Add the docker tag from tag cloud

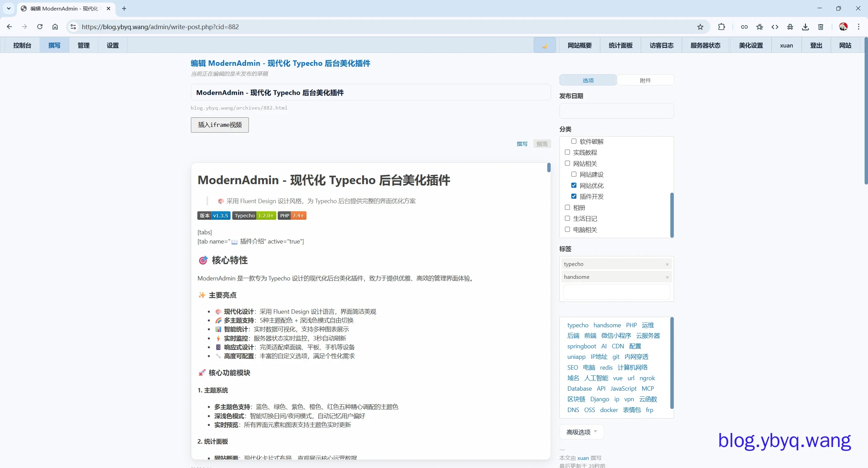(609, 410)
